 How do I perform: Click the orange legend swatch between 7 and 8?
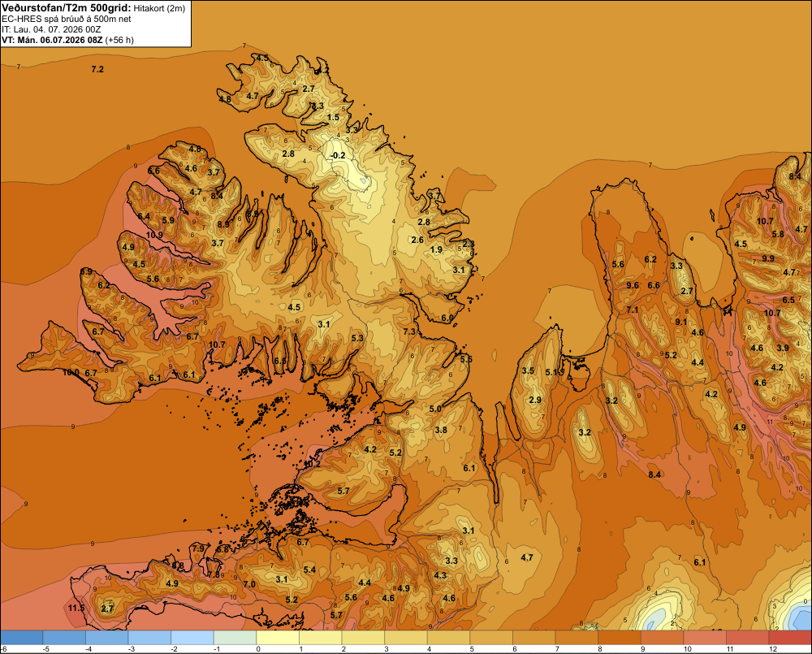[x=577, y=638]
